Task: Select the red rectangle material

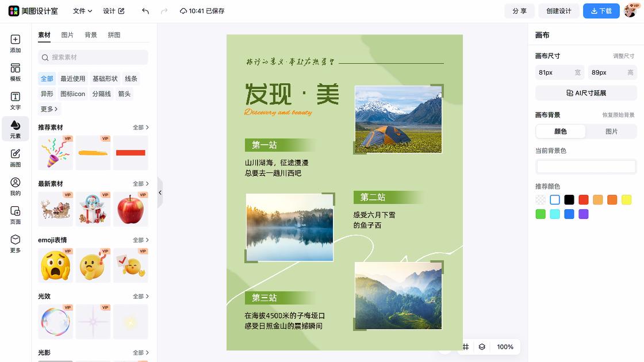Action: (131, 153)
